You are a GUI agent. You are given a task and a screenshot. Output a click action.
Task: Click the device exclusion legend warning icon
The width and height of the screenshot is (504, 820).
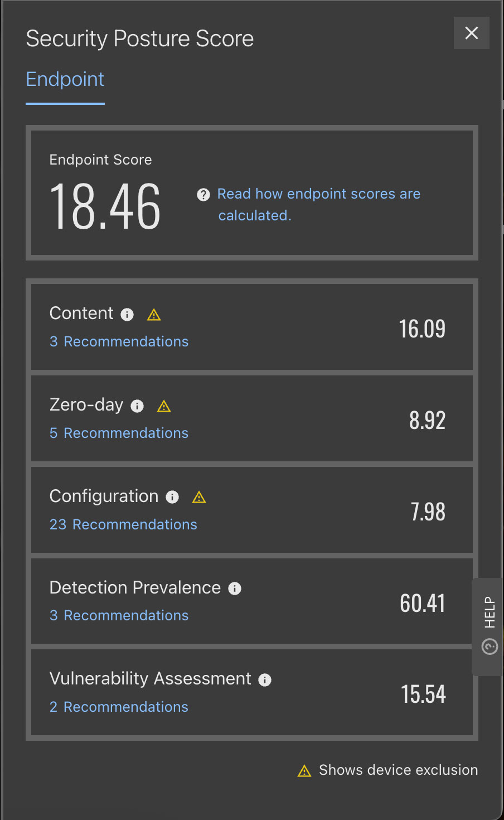coord(304,771)
